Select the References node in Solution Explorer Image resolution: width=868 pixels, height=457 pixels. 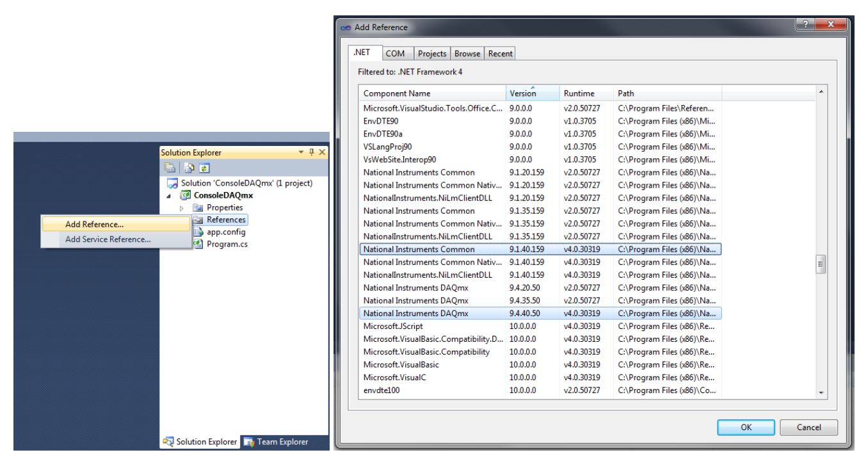tap(220, 220)
